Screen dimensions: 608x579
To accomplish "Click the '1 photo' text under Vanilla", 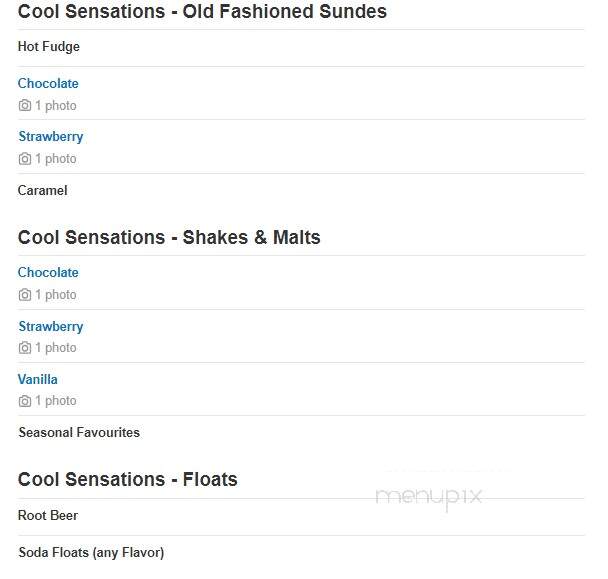I will coord(56,401).
